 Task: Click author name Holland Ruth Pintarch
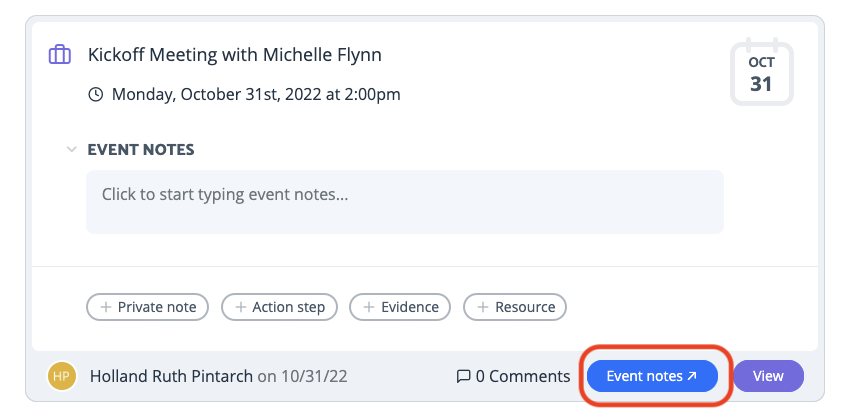coord(171,376)
